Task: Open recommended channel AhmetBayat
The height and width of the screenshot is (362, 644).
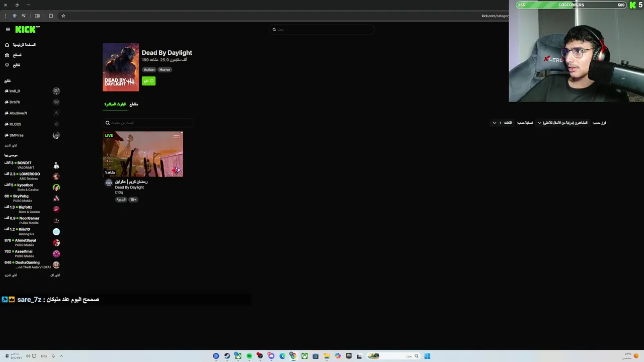Action: 32,242
